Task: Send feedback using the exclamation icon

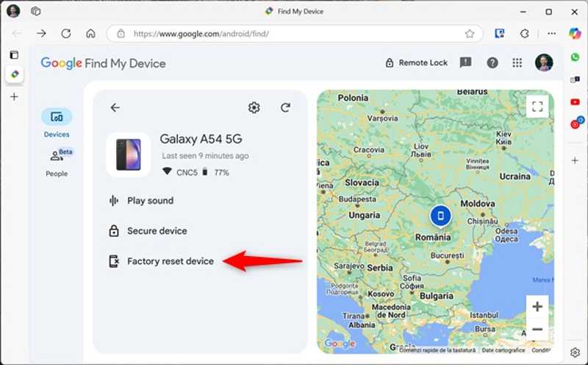Action: pyautogui.click(x=465, y=63)
